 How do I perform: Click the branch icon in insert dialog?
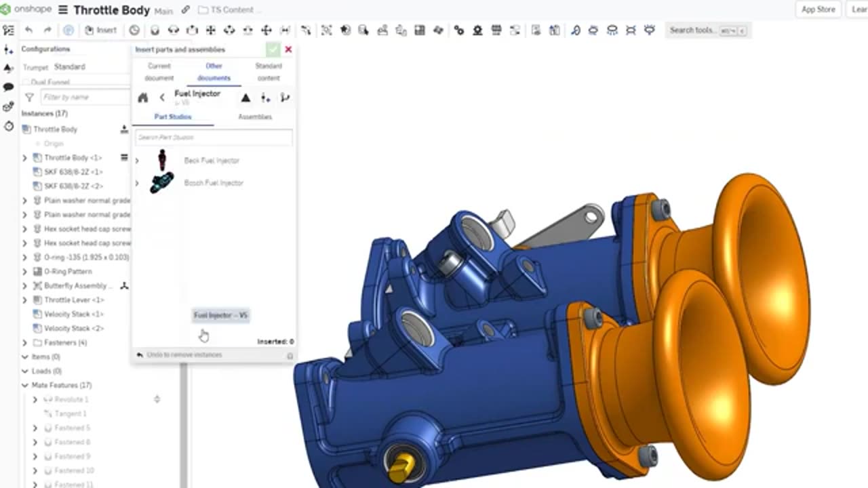(285, 98)
